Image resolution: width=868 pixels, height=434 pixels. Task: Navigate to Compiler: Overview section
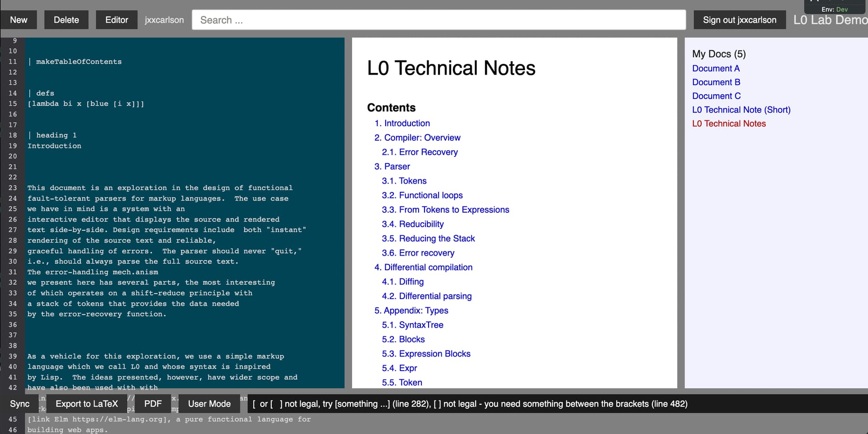coord(417,138)
